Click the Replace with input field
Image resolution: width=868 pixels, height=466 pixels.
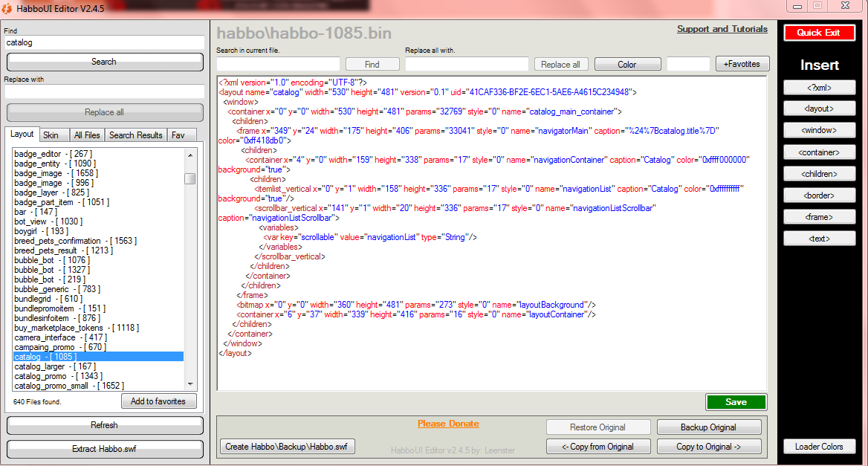(x=105, y=91)
